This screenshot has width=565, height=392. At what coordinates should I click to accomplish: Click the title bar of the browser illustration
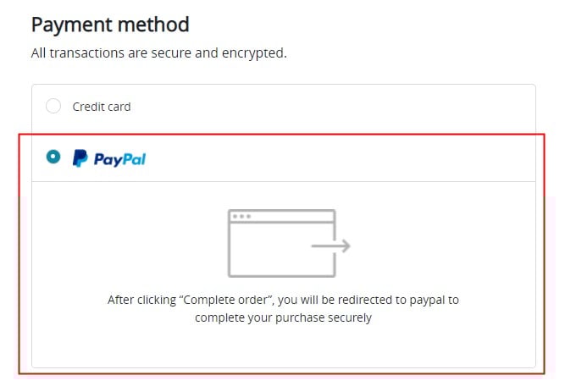288,217
